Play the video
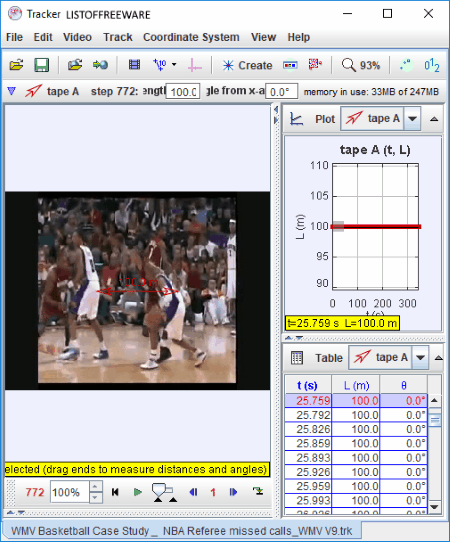450x542 pixels. [x=138, y=492]
